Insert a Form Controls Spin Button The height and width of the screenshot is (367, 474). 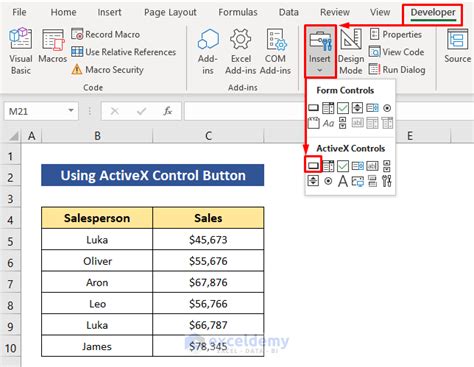[x=357, y=108]
